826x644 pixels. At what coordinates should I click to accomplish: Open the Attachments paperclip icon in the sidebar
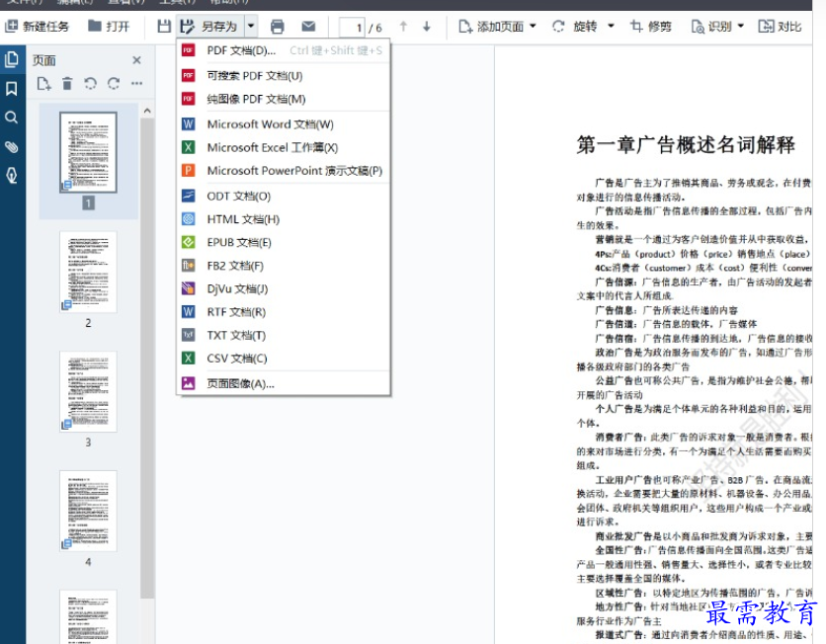pyautogui.click(x=12, y=146)
